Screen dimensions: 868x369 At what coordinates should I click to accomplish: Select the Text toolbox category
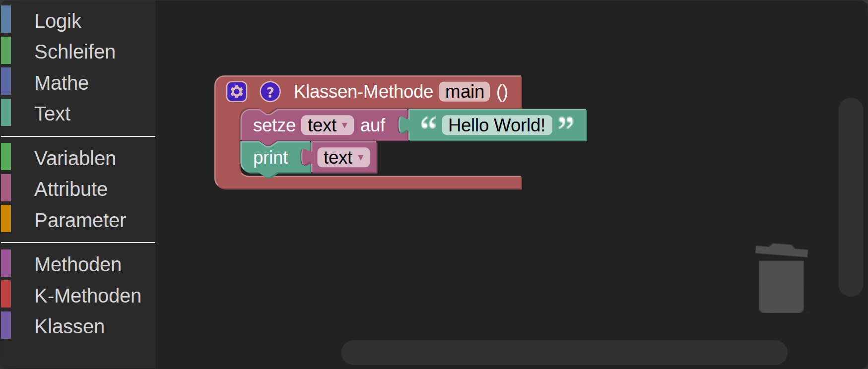coord(53,114)
